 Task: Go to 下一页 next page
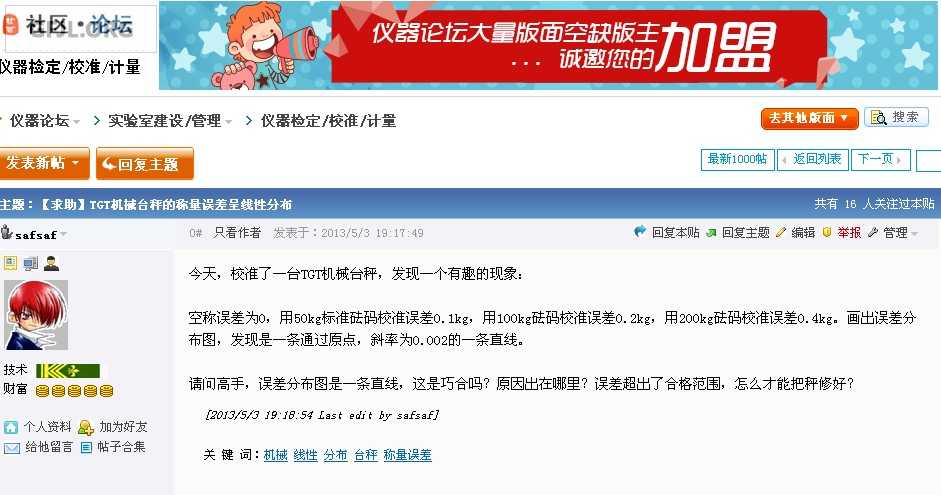tap(880, 160)
